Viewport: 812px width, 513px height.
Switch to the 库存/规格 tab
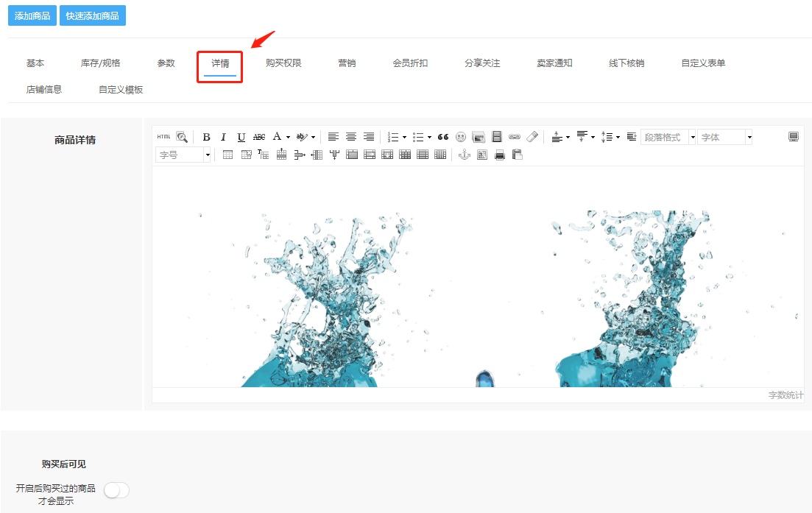pos(100,63)
